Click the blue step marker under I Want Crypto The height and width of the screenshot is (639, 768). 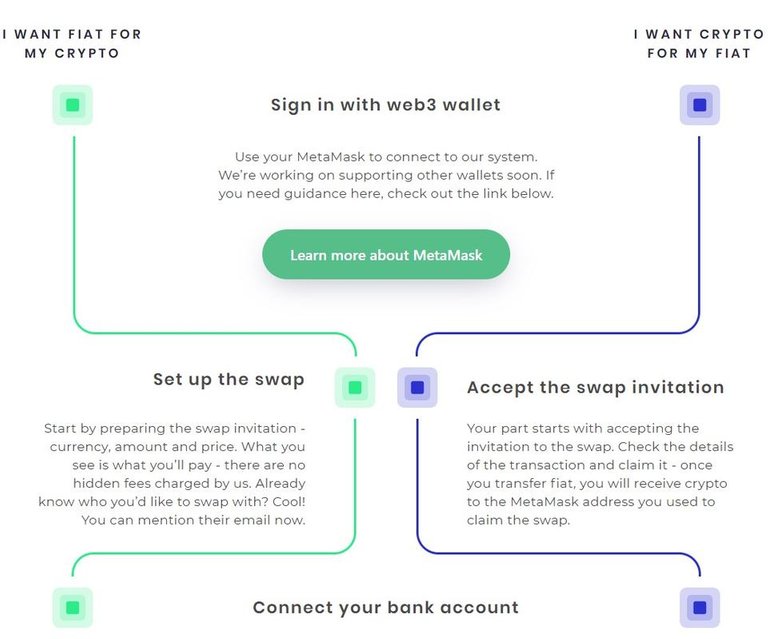(699, 105)
